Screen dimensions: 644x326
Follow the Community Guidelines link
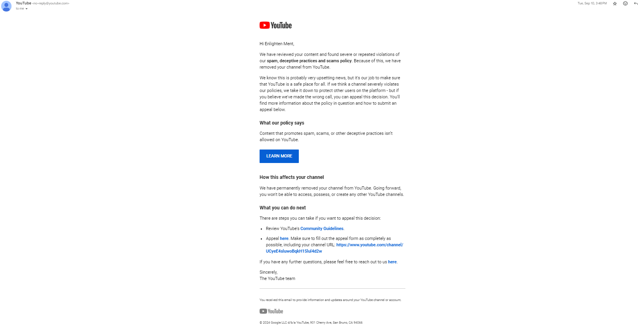322,229
